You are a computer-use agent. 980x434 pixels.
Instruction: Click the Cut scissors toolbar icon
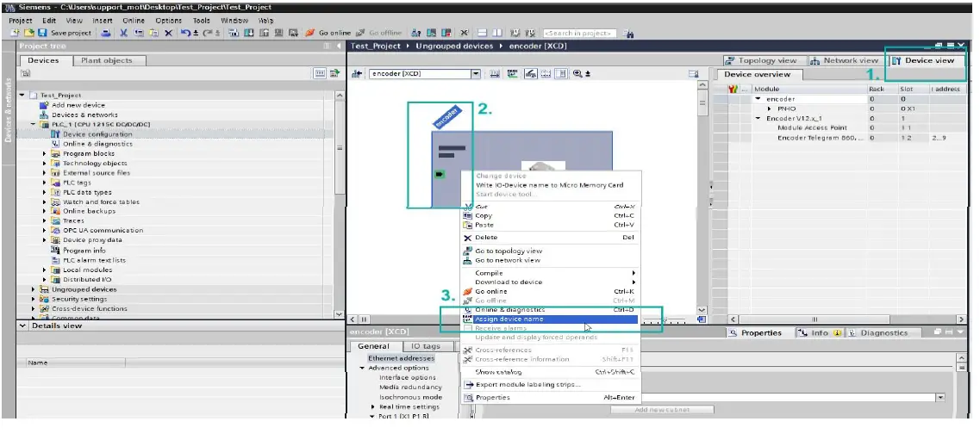[124, 33]
